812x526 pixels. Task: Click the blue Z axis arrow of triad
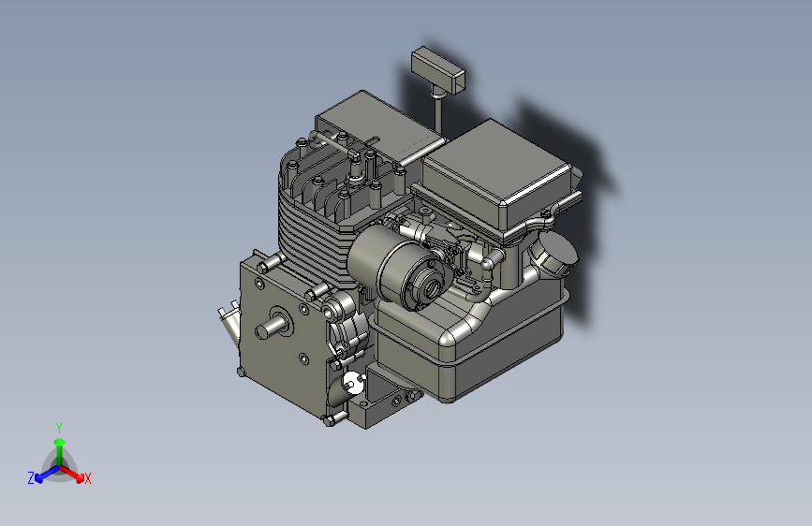tap(47, 475)
